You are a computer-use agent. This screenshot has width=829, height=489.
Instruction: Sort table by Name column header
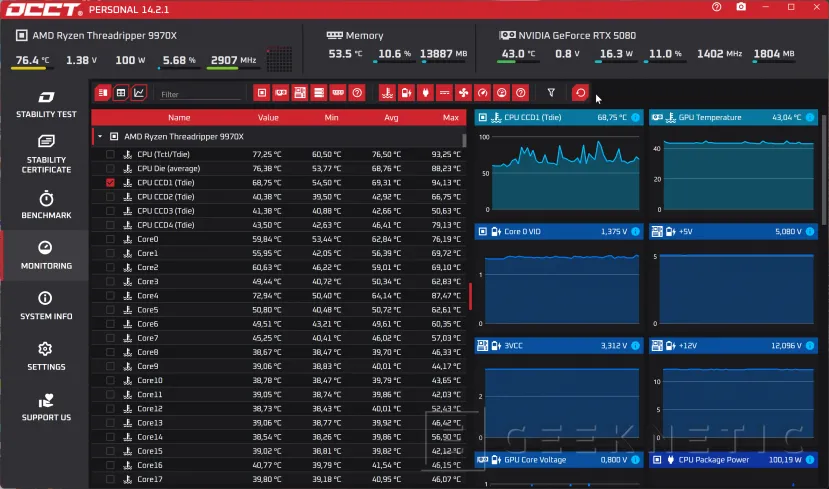(179, 117)
